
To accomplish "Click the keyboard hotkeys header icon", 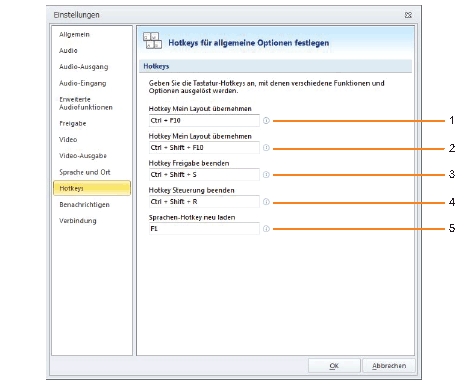I will [152, 41].
